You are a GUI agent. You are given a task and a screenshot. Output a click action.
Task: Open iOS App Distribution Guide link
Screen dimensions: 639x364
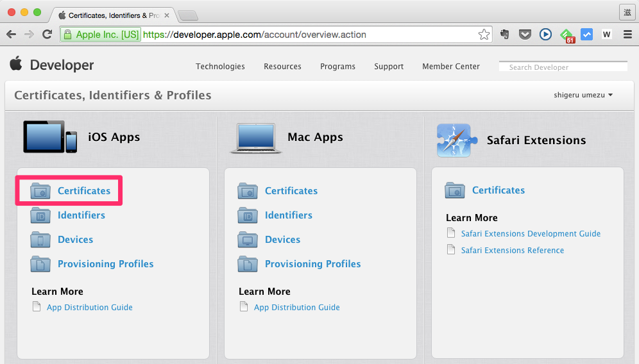tap(90, 308)
